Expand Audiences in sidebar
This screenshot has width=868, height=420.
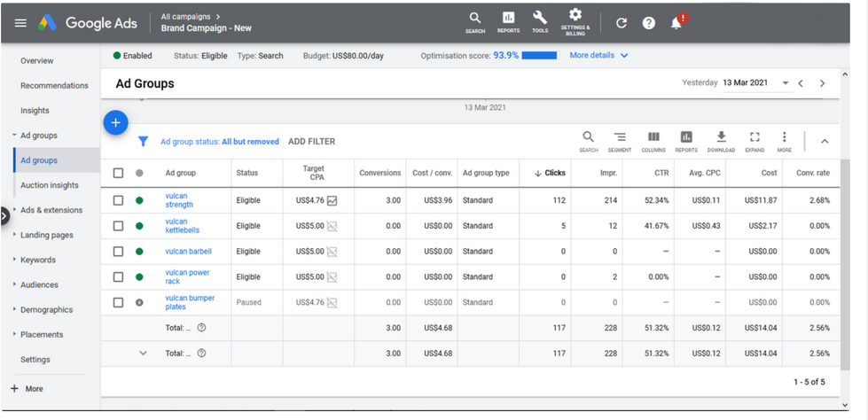(14, 284)
